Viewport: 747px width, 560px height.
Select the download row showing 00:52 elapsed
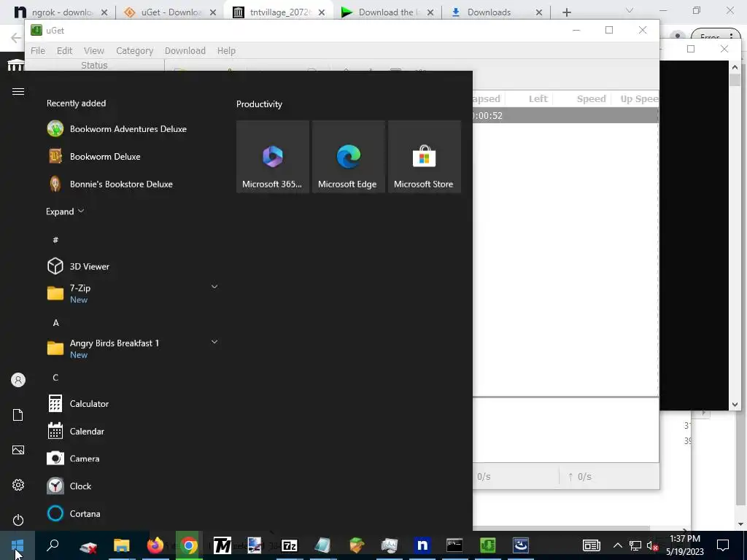pyautogui.click(x=565, y=116)
